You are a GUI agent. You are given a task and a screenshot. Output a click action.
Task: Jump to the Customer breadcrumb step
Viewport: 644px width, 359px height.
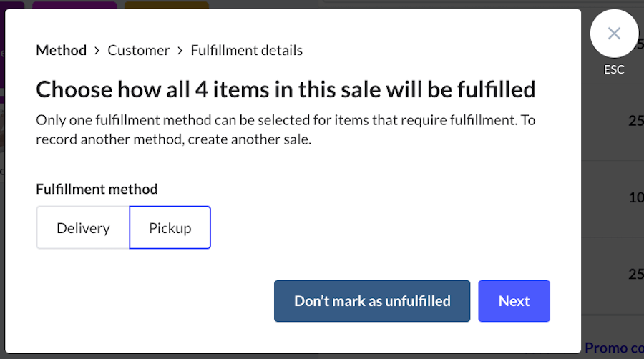(138, 50)
